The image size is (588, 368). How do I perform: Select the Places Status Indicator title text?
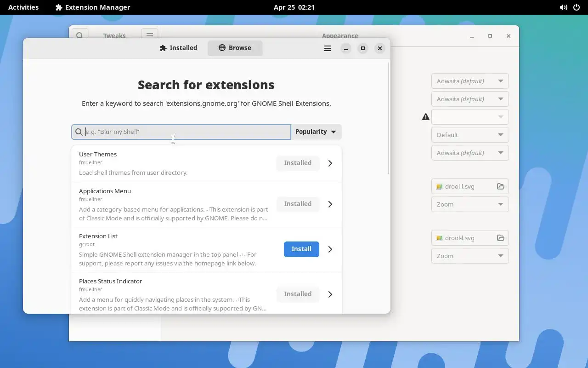click(110, 281)
